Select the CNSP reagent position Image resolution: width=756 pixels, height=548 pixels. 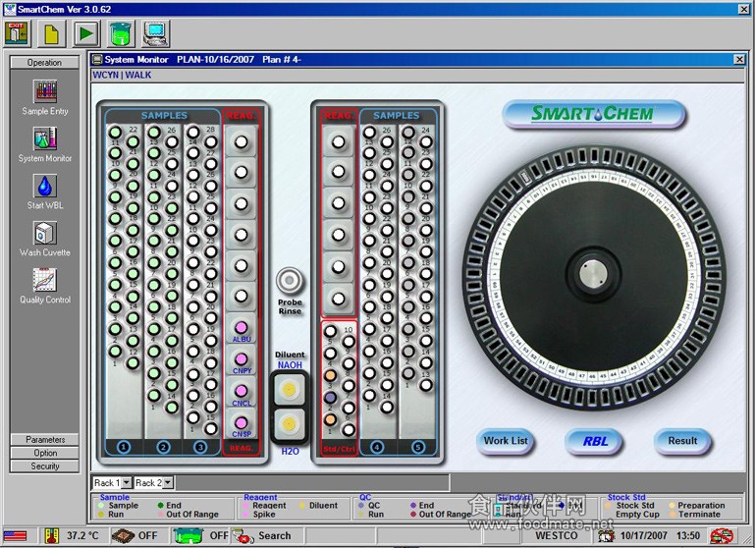coord(242,423)
